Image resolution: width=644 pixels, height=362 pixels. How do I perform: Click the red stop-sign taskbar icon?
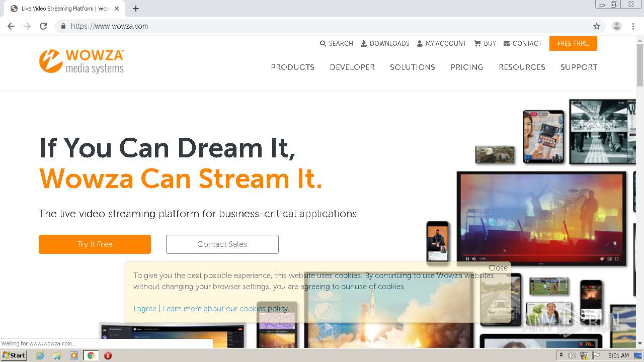pos(108,355)
